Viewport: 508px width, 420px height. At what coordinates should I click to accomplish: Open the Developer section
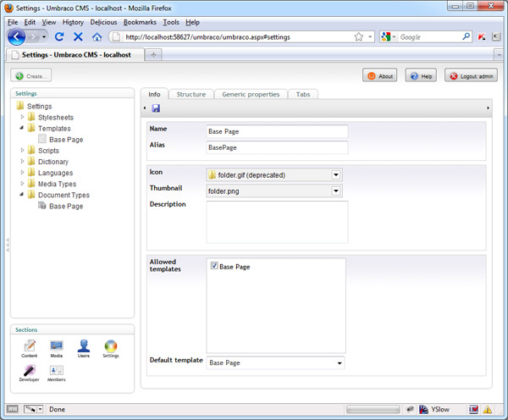29,373
